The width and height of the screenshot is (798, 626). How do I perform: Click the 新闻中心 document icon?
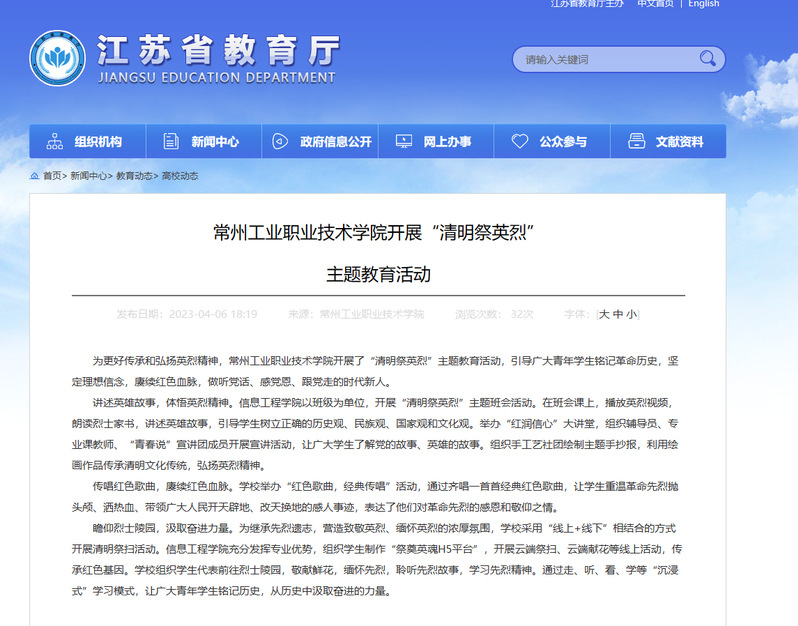pos(171,142)
